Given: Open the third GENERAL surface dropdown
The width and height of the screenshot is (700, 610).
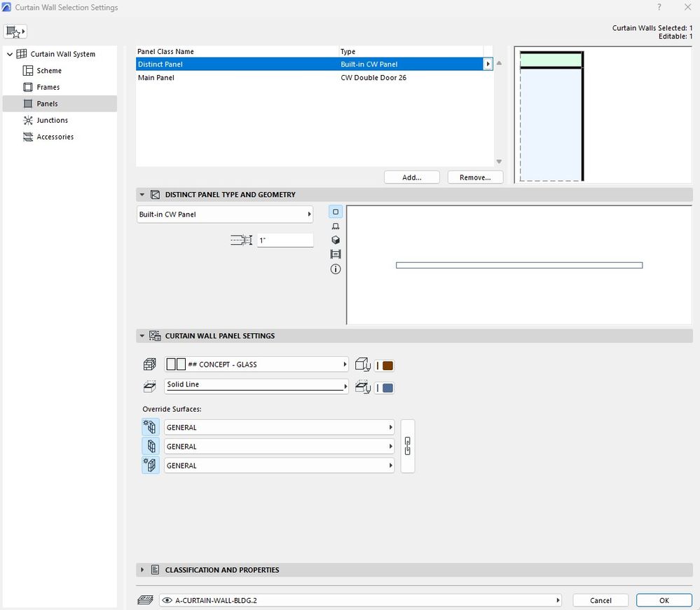Looking at the screenshot, I should 280,466.
